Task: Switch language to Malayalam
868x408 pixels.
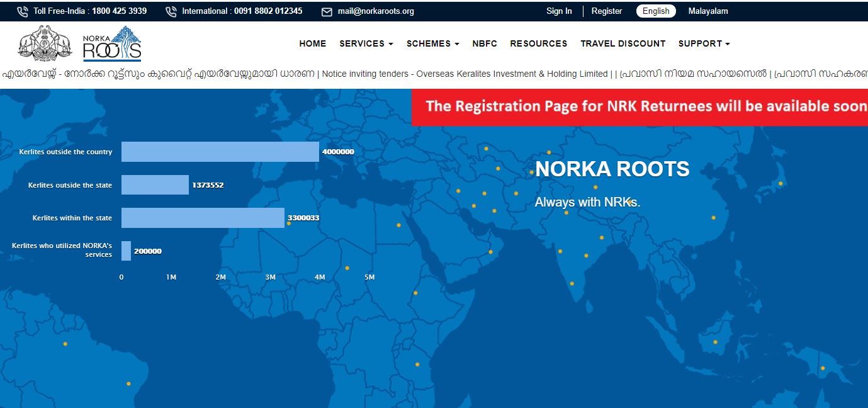Action: 708,11
